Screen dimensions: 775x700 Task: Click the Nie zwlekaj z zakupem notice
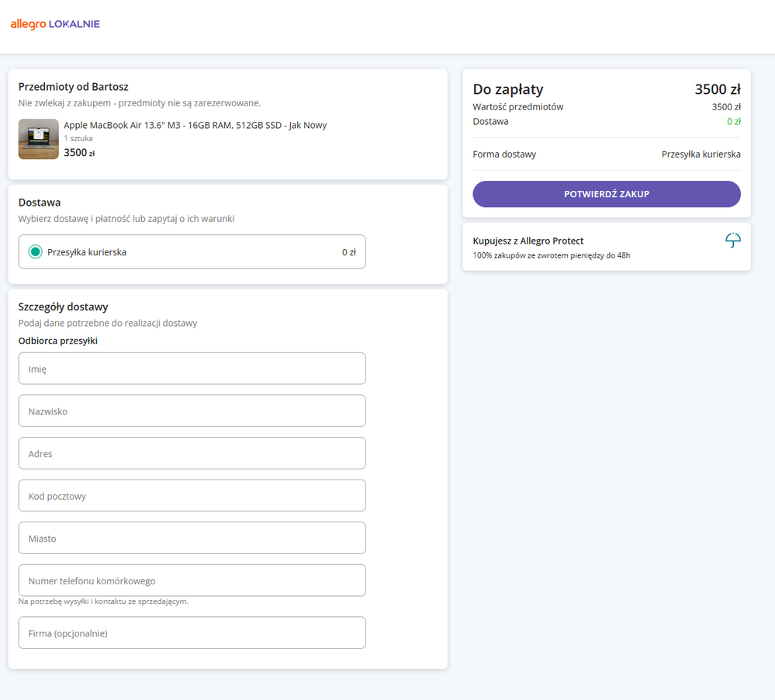pos(140,102)
